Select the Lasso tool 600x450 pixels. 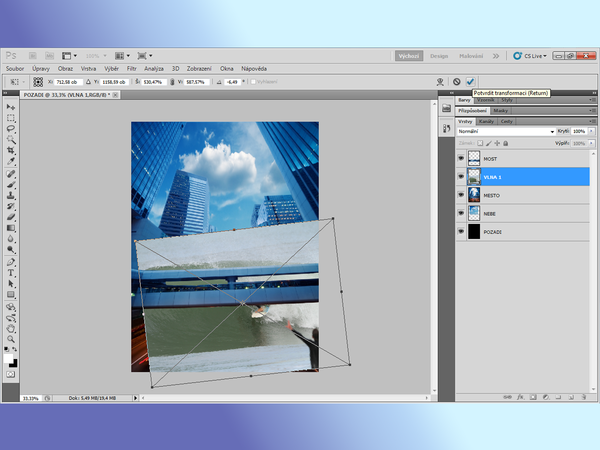click(x=11, y=128)
